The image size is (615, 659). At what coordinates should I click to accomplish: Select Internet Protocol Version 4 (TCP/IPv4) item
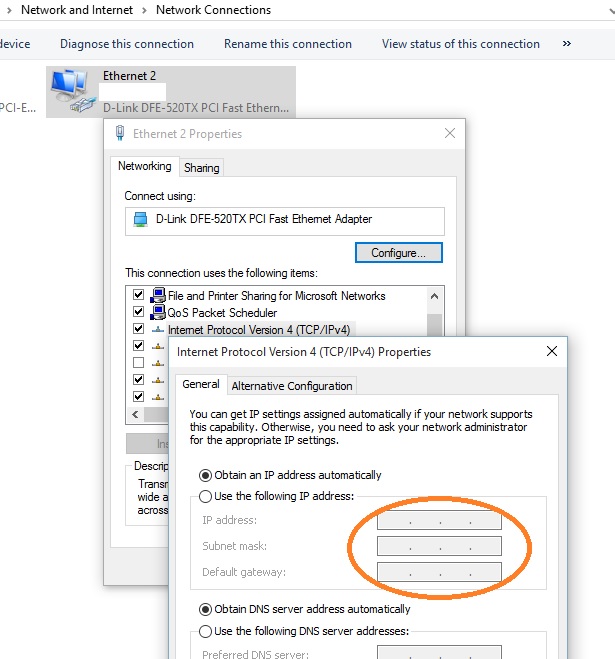259,330
